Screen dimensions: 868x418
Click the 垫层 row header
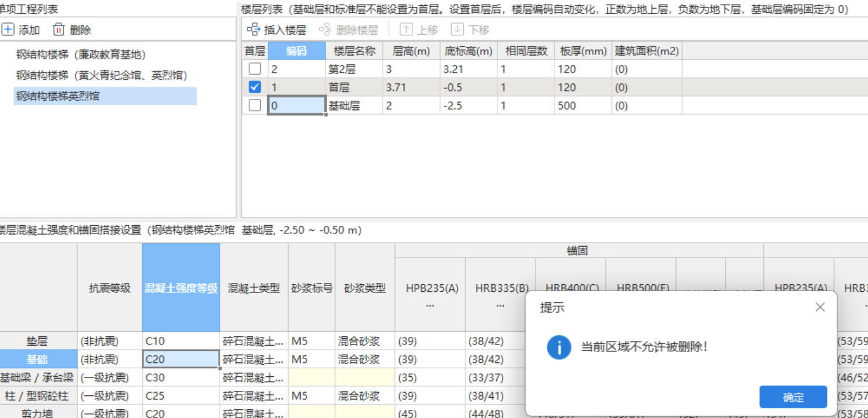(38, 341)
